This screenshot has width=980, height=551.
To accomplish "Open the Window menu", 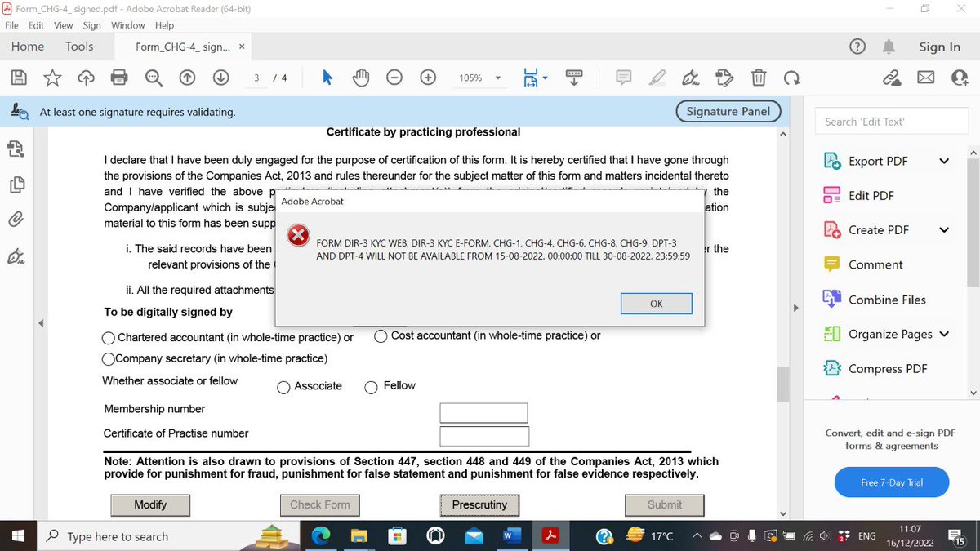I will pos(128,25).
